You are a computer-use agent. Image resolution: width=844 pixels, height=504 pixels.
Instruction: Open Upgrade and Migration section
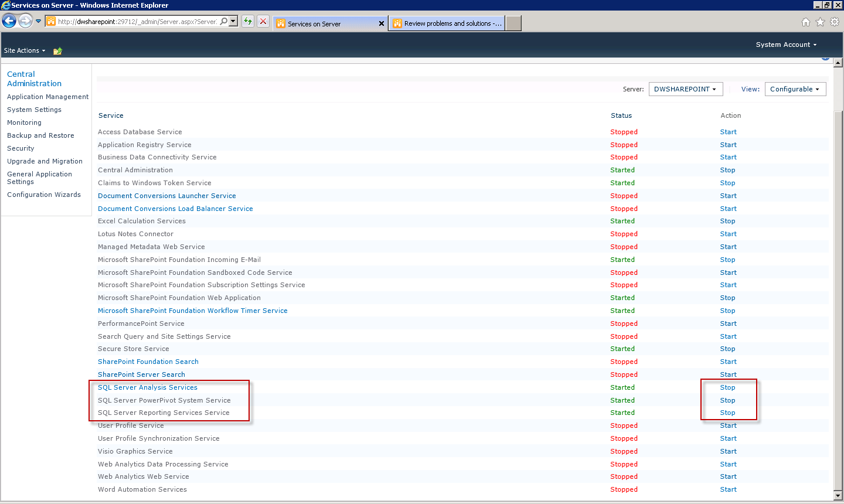pyautogui.click(x=45, y=161)
